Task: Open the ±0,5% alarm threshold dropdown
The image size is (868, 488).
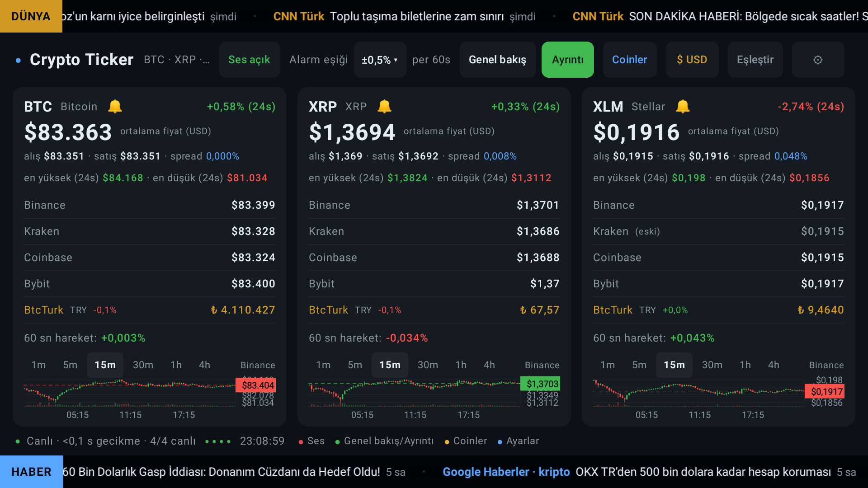Action: [x=380, y=60]
